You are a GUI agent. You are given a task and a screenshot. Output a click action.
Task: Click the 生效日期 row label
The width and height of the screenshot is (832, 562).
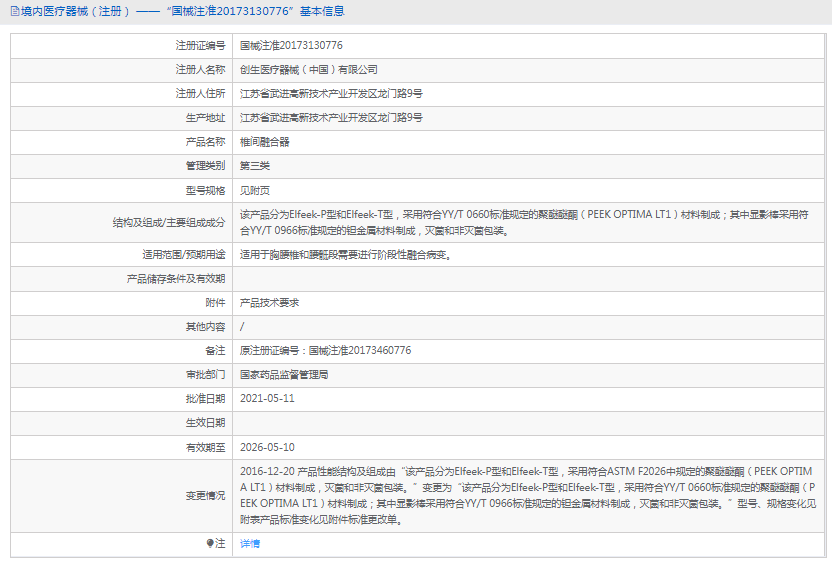tap(205, 422)
